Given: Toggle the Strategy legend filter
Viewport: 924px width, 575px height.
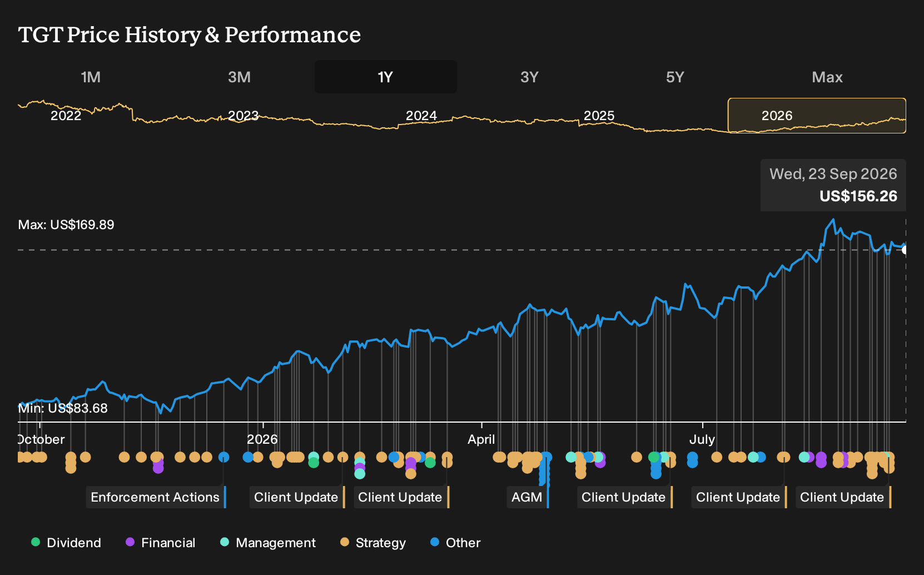Looking at the screenshot, I should (x=373, y=543).
